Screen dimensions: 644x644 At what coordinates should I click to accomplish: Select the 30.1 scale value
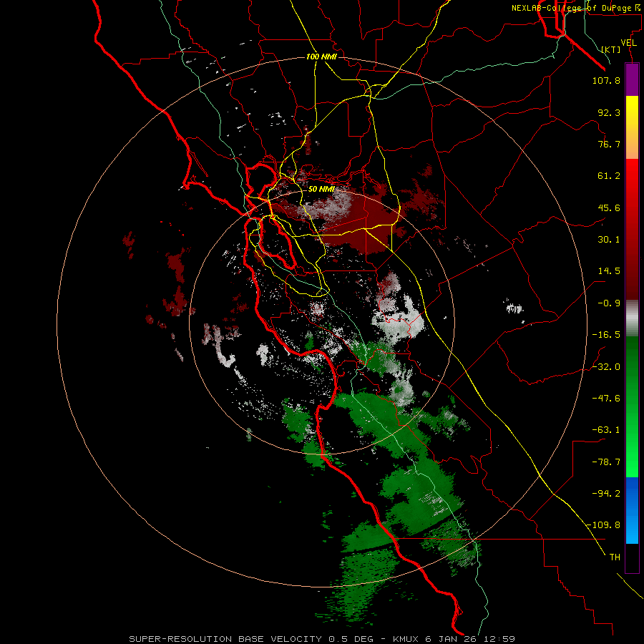(609, 240)
